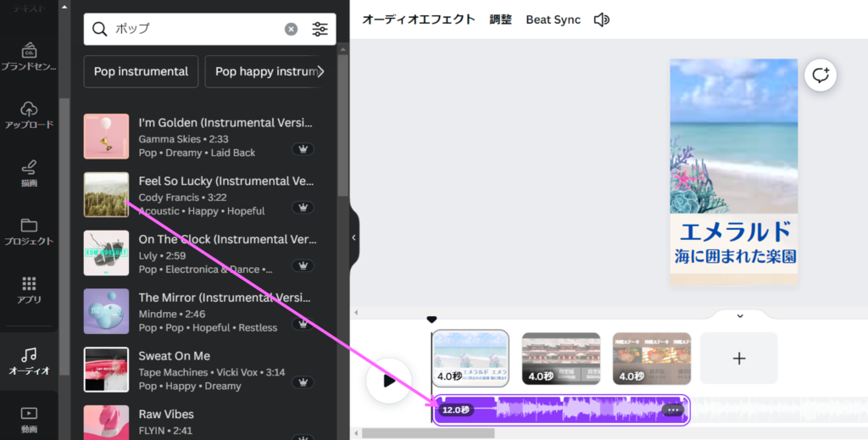
Task: Open the ブランドセンター sidebar panel
Action: click(29, 56)
